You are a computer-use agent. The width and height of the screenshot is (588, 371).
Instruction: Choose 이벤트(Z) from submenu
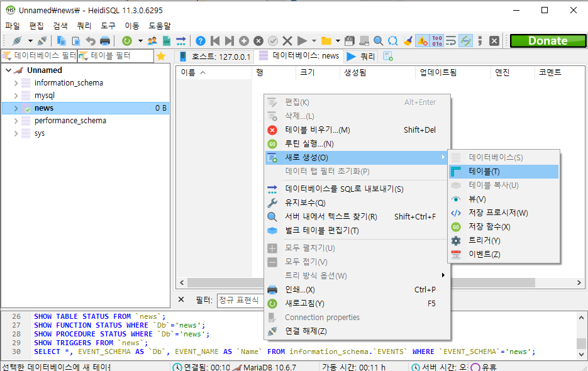(503, 254)
